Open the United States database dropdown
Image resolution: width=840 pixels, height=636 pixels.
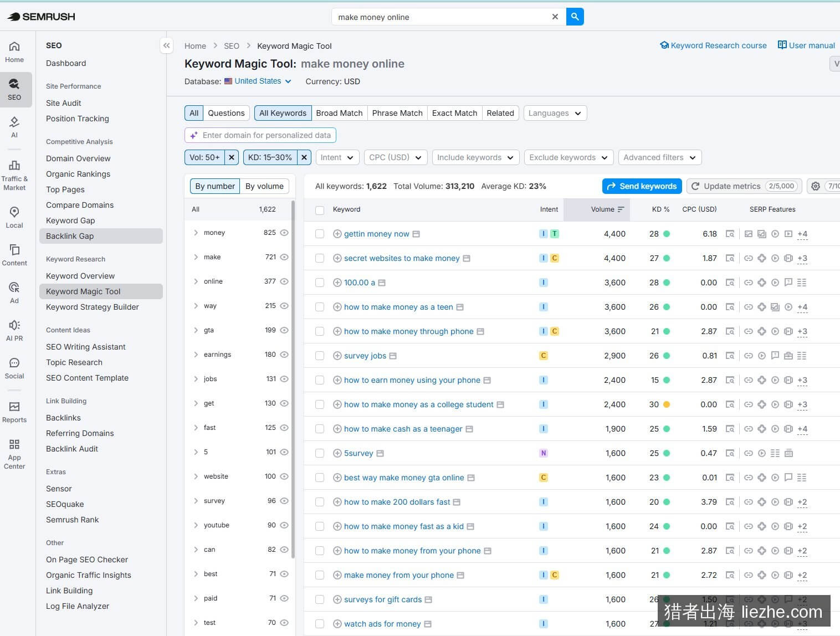point(258,81)
